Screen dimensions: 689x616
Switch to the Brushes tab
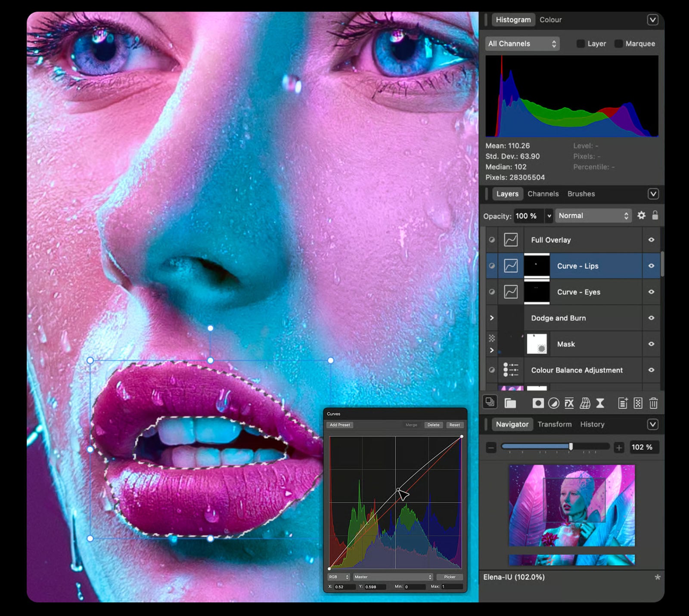(x=581, y=194)
